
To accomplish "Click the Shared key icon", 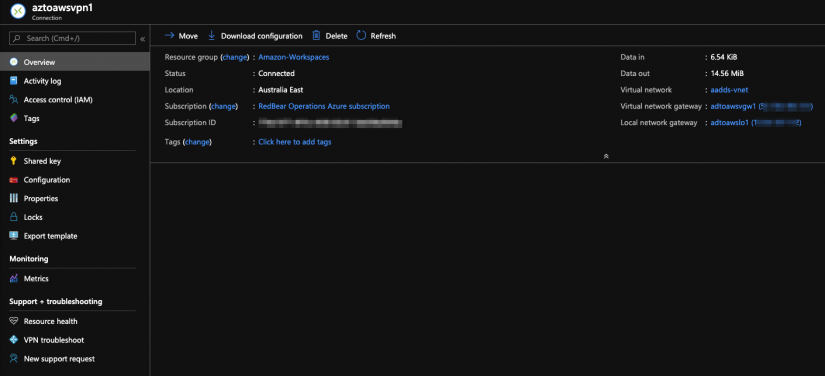I will pos(14,161).
